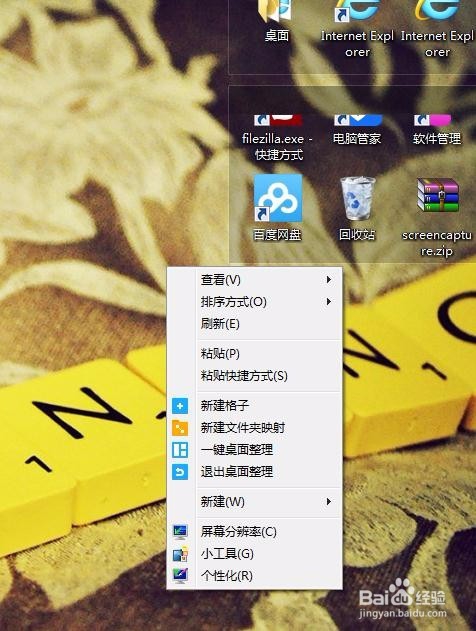Choose 粘贴快捷方式(S) menu entry
The height and width of the screenshot is (631, 476).
click(x=255, y=376)
